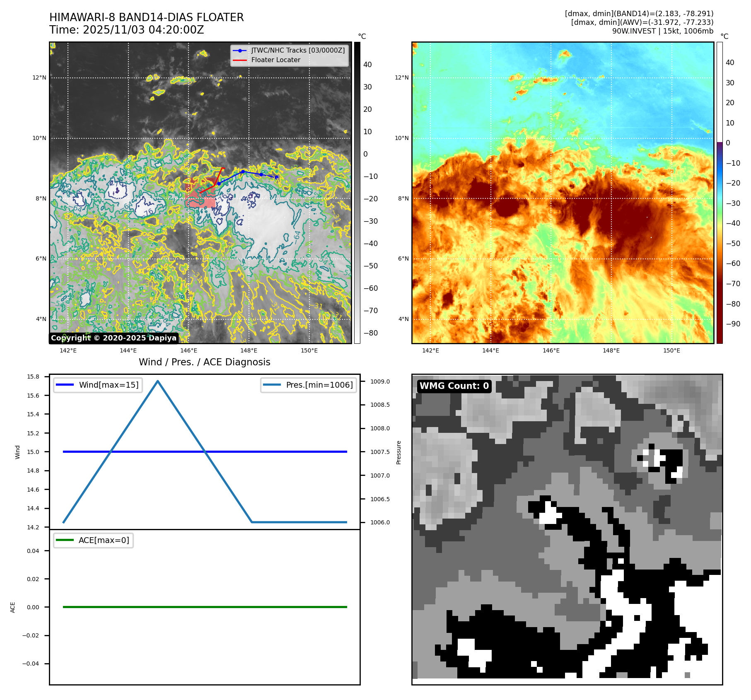Viewport: 751px width, 700px height.
Task: Click the WMG Count: 0 label
Action: [x=454, y=386]
